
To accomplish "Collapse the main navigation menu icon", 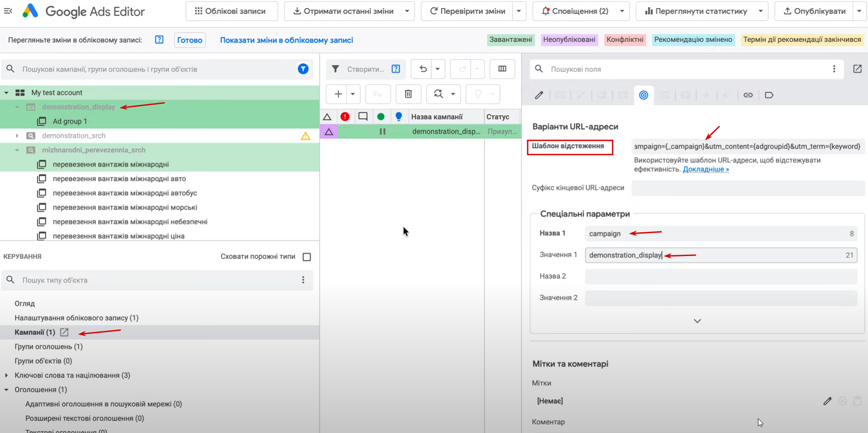I will click(8, 11).
